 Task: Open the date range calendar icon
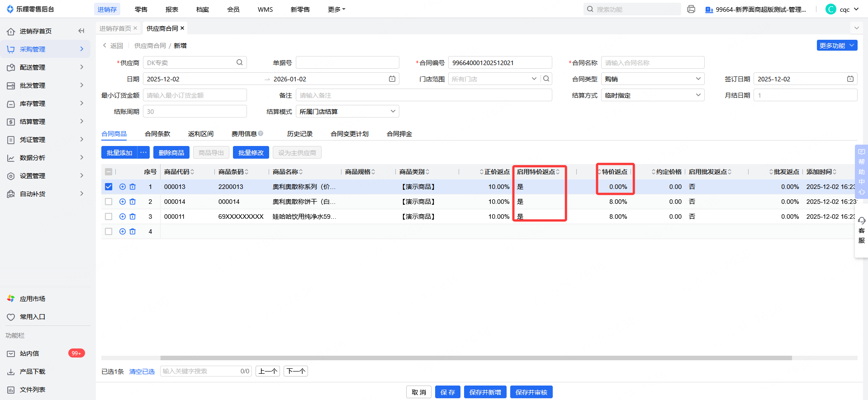click(x=392, y=79)
